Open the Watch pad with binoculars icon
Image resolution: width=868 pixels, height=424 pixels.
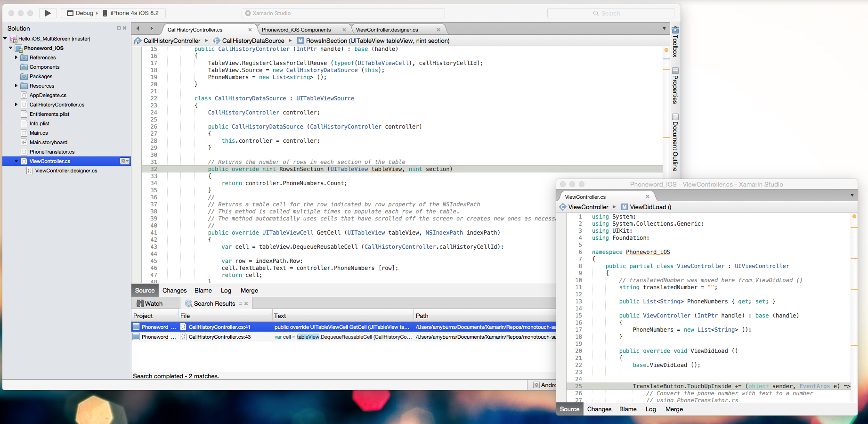click(149, 303)
